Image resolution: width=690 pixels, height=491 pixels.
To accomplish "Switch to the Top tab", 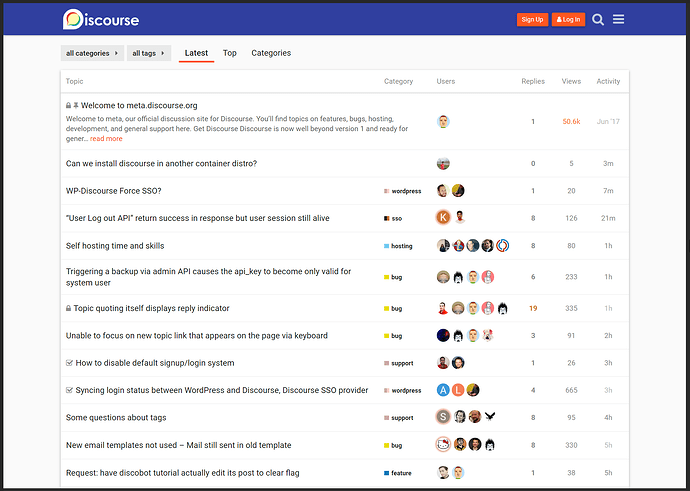I will [x=230, y=53].
